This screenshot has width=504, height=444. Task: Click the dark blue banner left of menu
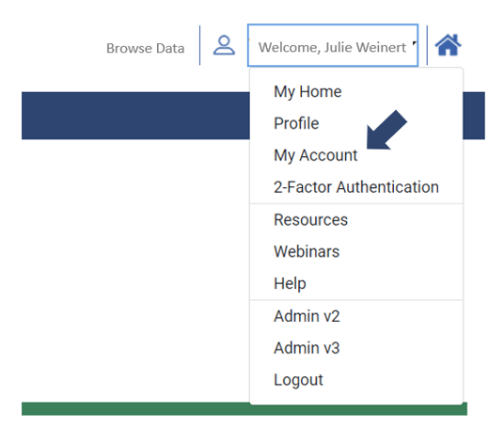coord(135,116)
